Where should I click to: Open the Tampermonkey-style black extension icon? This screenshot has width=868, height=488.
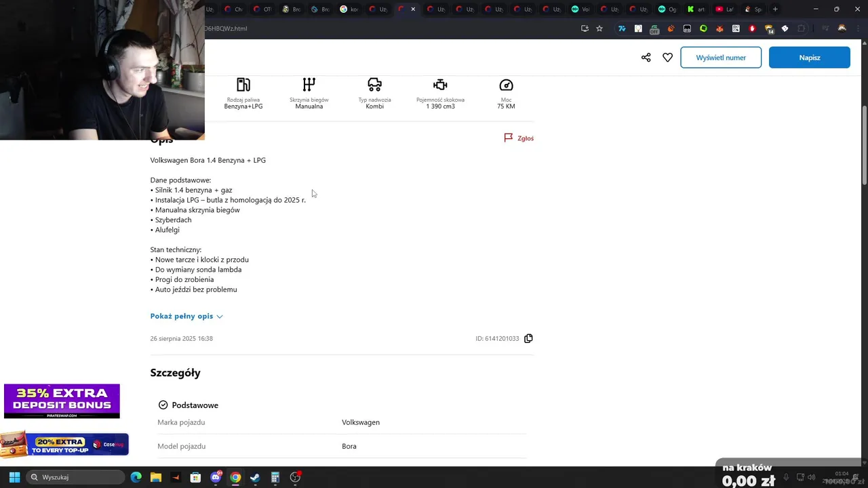coord(687,28)
